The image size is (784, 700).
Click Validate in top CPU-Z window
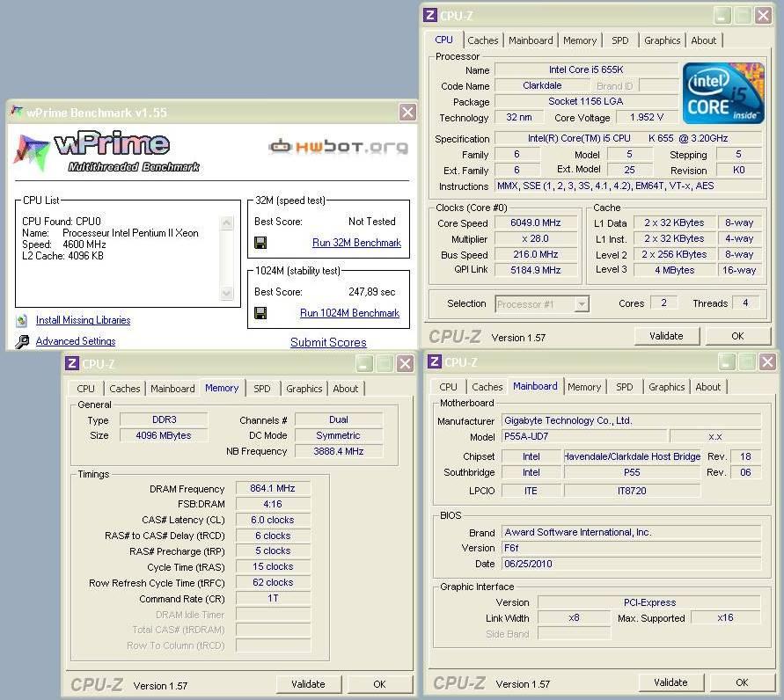pos(666,336)
